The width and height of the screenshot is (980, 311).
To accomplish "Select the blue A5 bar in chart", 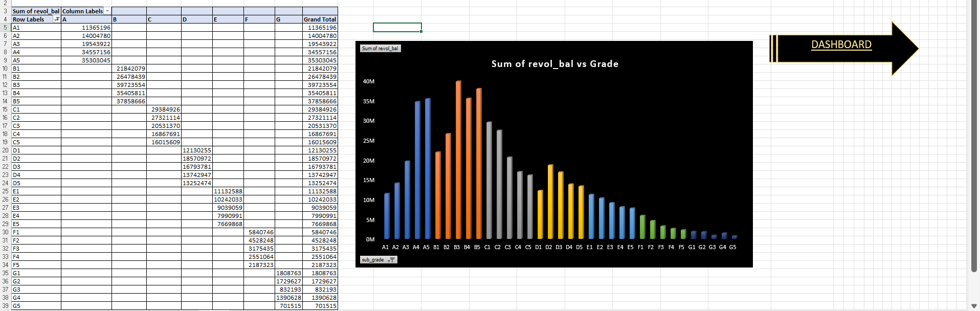I will [x=428, y=169].
